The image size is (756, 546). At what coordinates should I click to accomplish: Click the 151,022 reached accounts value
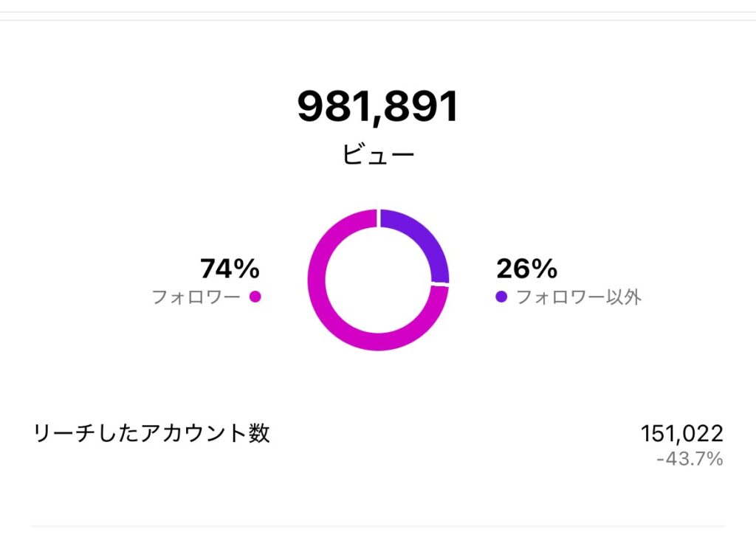click(681, 433)
